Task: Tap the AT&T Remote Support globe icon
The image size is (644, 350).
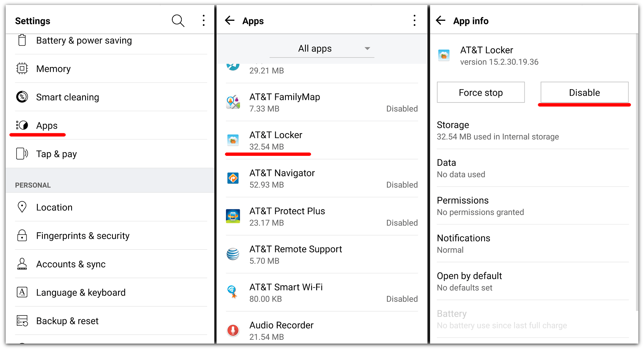Action: point(233,254)
